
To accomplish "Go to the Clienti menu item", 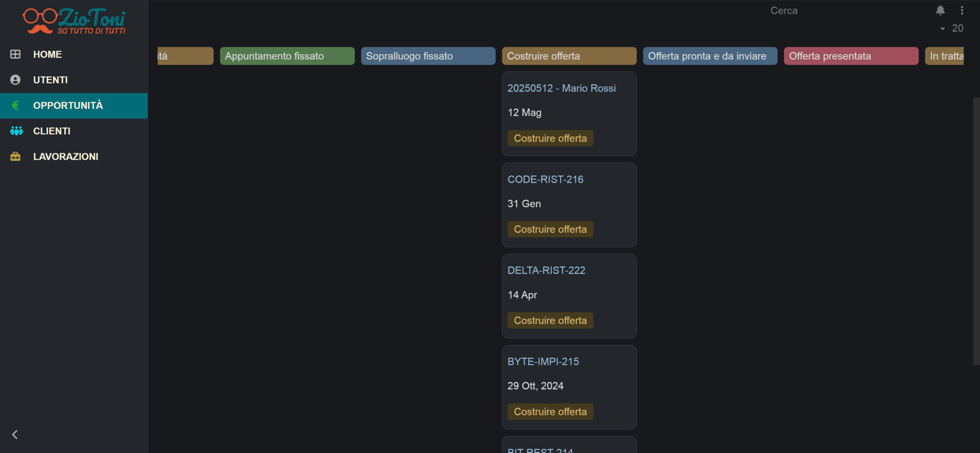I will [x=52, y=131].
